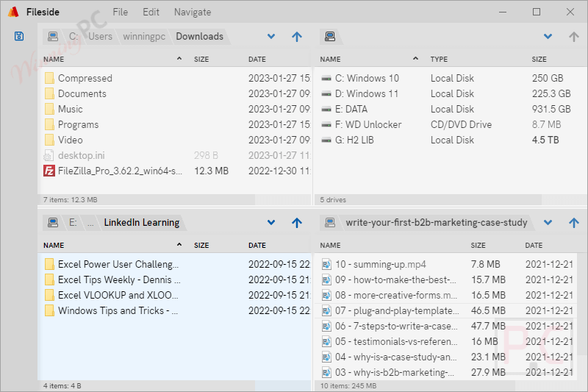The width and height of the screenshot is (588, 392).
Task: Sort drives pane by TYPE column
Action: coord(439,60)
